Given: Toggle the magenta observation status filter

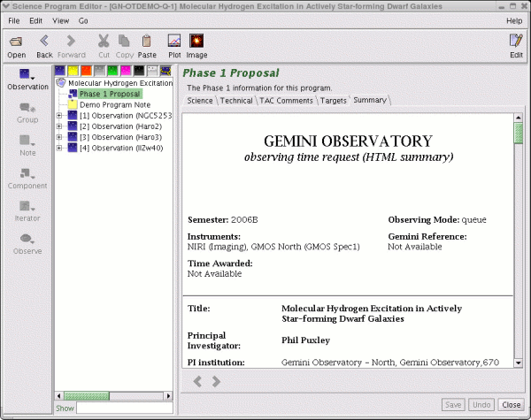Looking at the screenshot, I should 126,71.
